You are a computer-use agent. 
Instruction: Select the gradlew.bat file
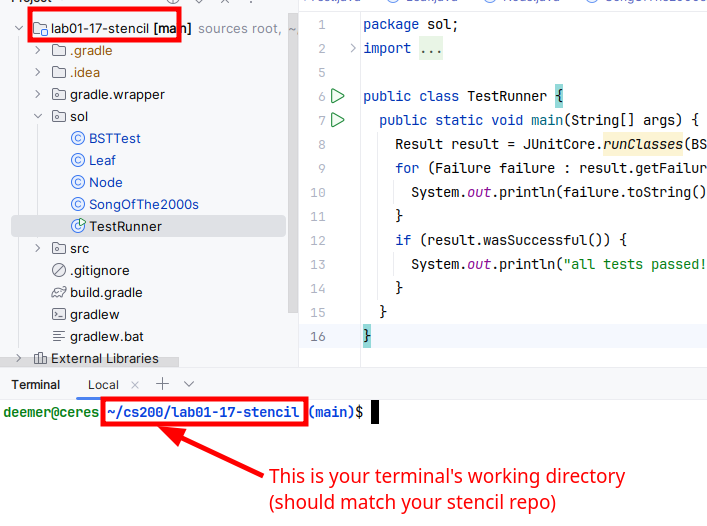(107, 337)
